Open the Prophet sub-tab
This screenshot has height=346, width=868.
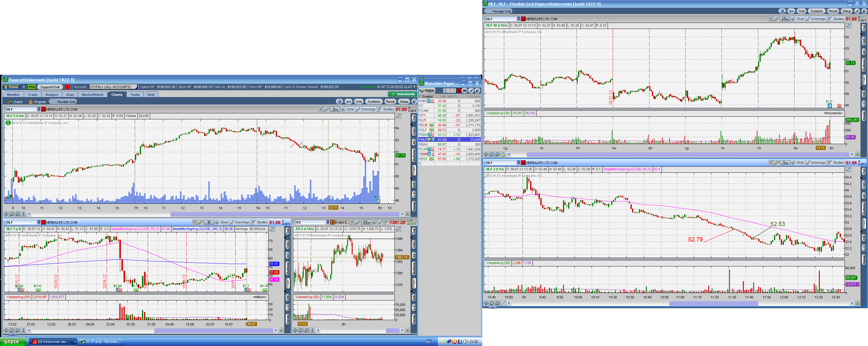click(37, 102)
